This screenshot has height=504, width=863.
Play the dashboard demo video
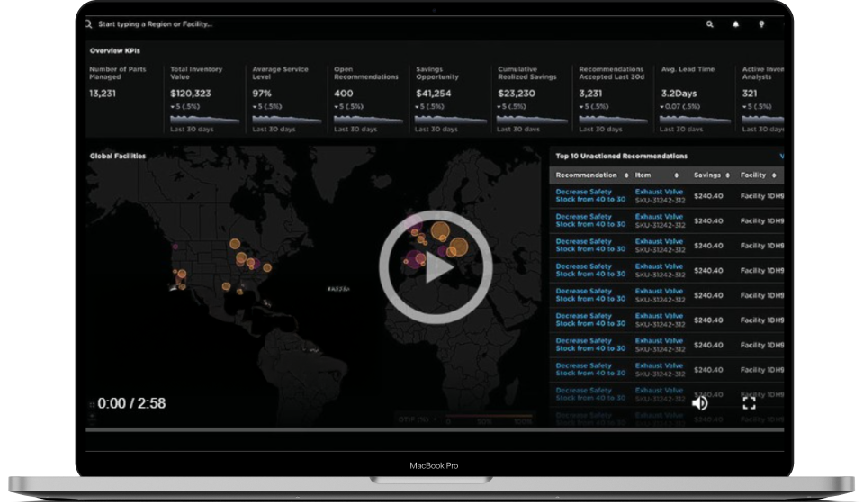435,267
